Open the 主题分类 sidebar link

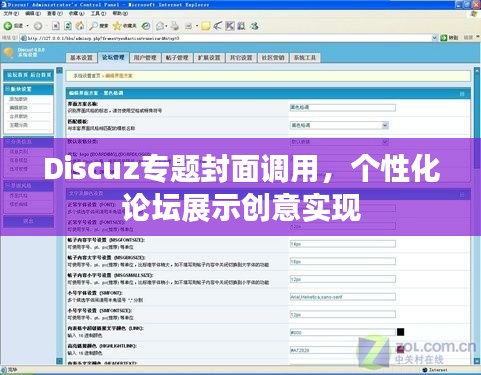pyautogui.click(x=18, y=125)
